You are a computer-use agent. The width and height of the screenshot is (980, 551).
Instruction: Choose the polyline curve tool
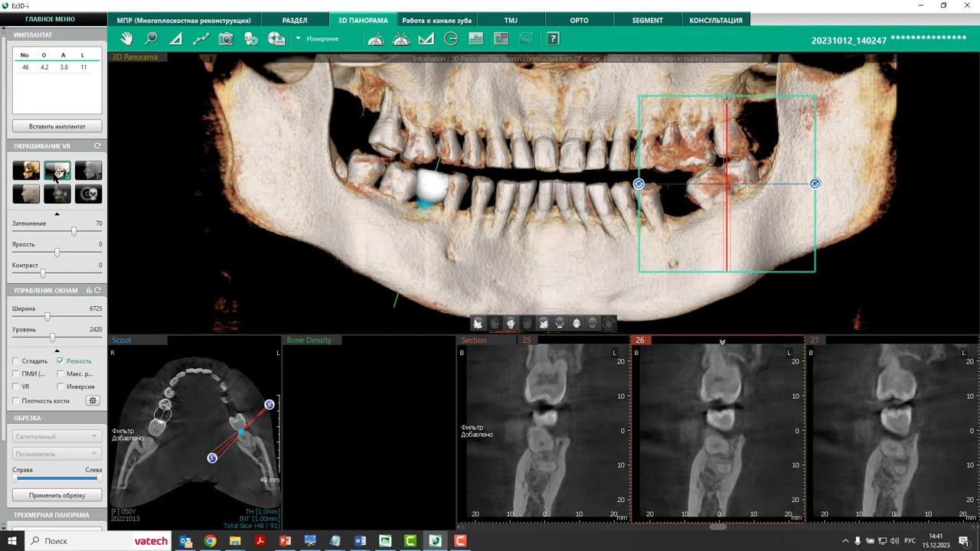tap(201, 38)
